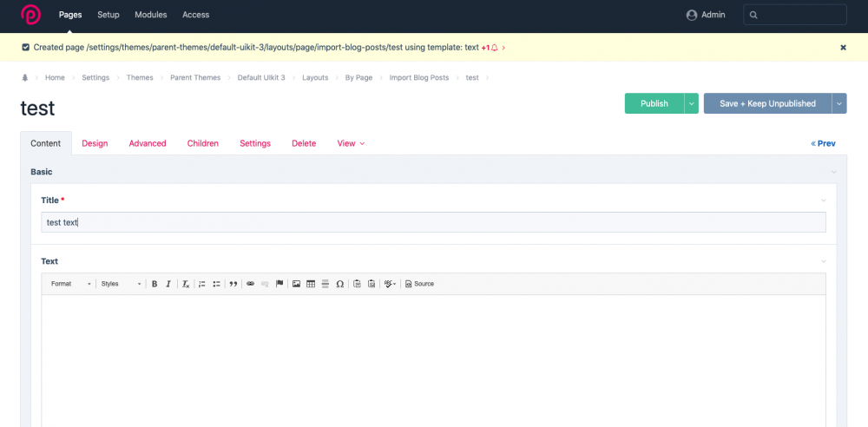
Task: Go to Default Uikit 3 breadcrumb
Action: (261, 77)
